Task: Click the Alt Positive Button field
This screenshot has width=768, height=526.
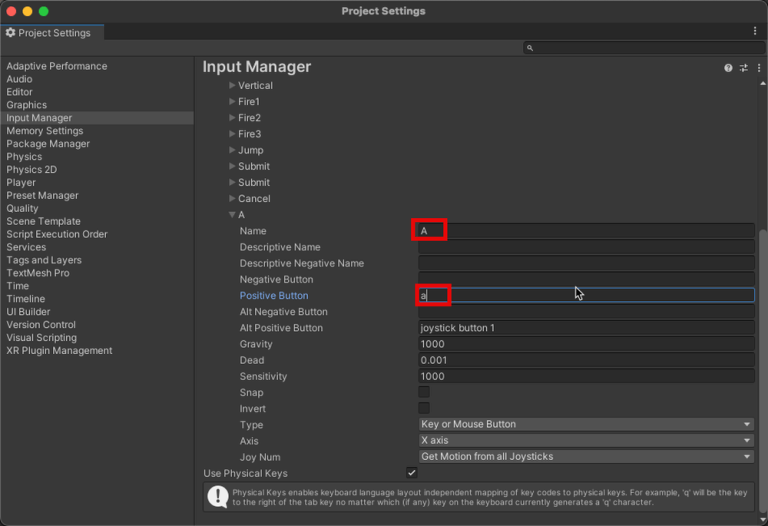Action: coord(586,328)
